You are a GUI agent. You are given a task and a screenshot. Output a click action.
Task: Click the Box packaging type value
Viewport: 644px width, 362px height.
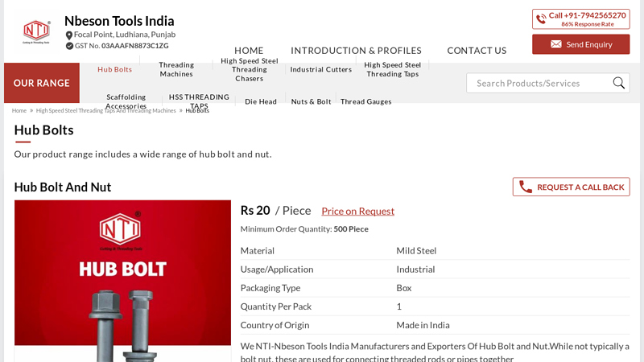pyautogui.click(x=404, y=288)
